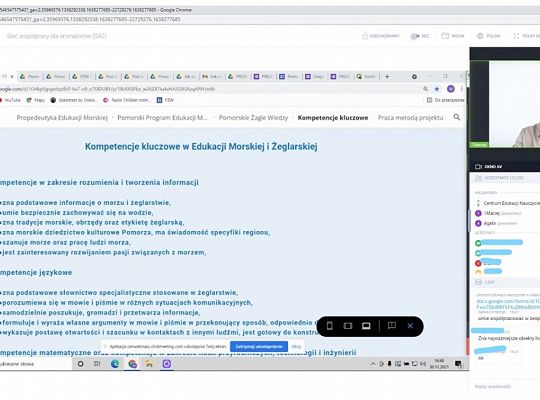Open a new tab with the plus button
Screen dimensions: 540x400
pos(387,76)
